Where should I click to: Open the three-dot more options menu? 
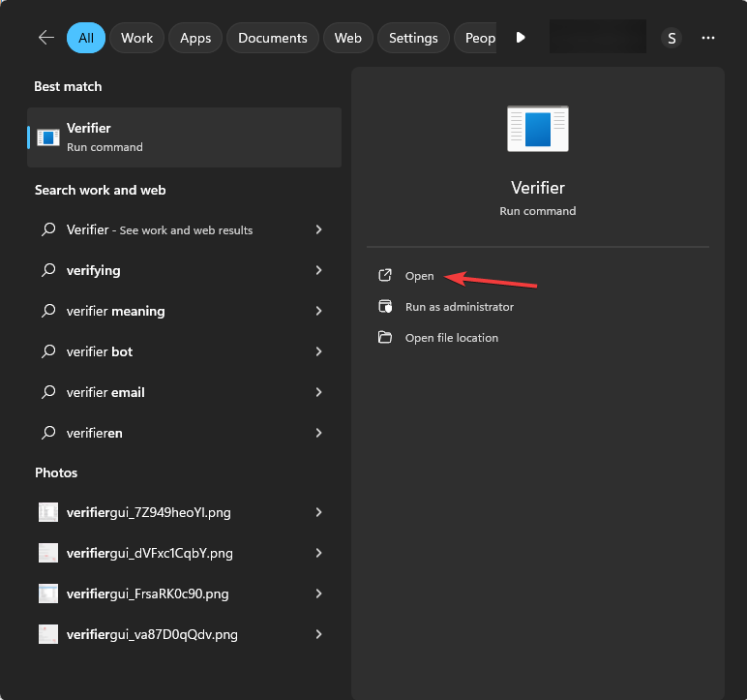coord(708,38)
